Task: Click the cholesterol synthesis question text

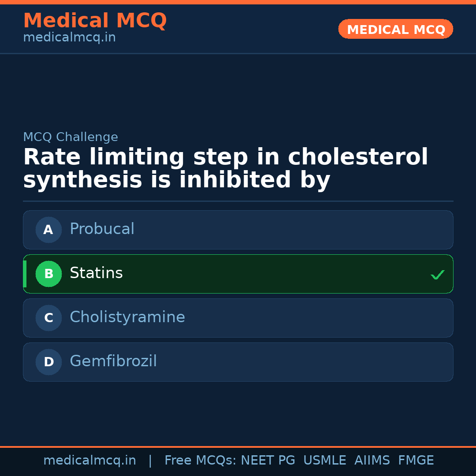Action: [x=225, y=169]
